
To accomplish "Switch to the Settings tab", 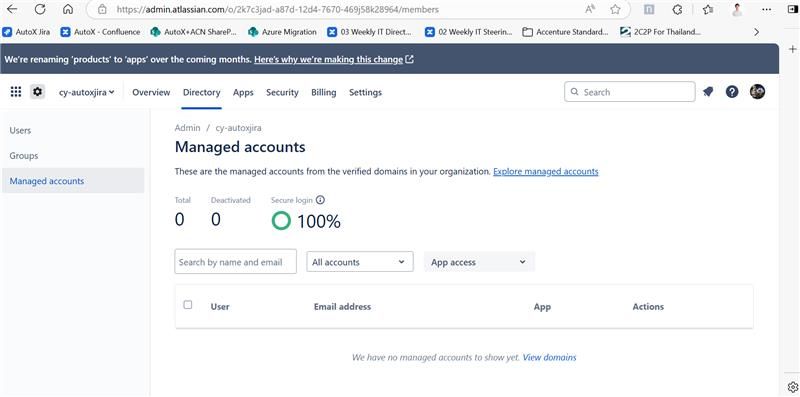I will tap(365, 92).
